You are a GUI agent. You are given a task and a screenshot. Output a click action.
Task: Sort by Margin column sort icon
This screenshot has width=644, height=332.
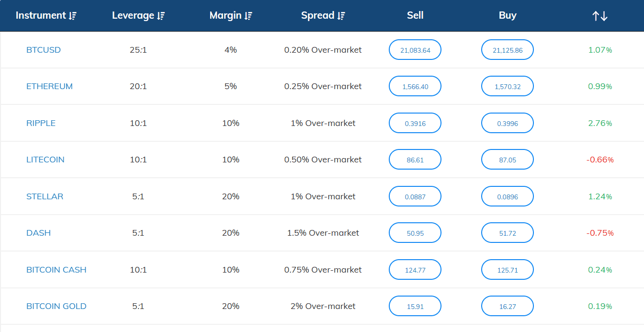tap(248, 16)
